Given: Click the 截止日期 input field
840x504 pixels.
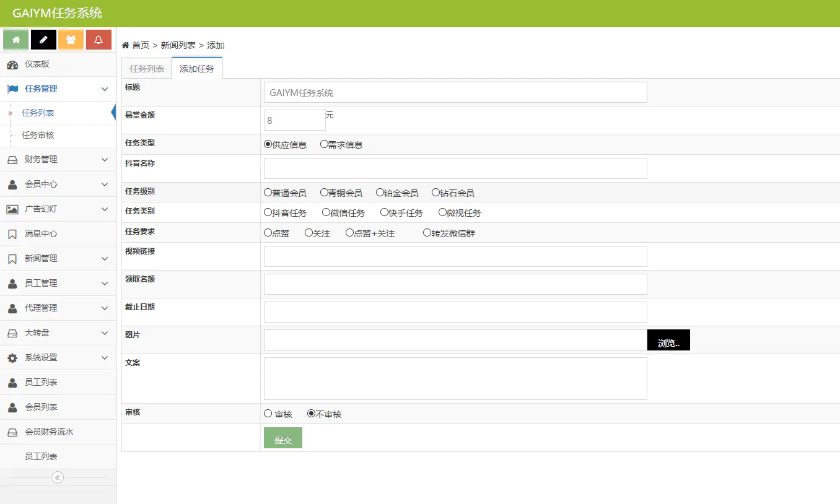Looking at the screenshot, I should 455,312.
